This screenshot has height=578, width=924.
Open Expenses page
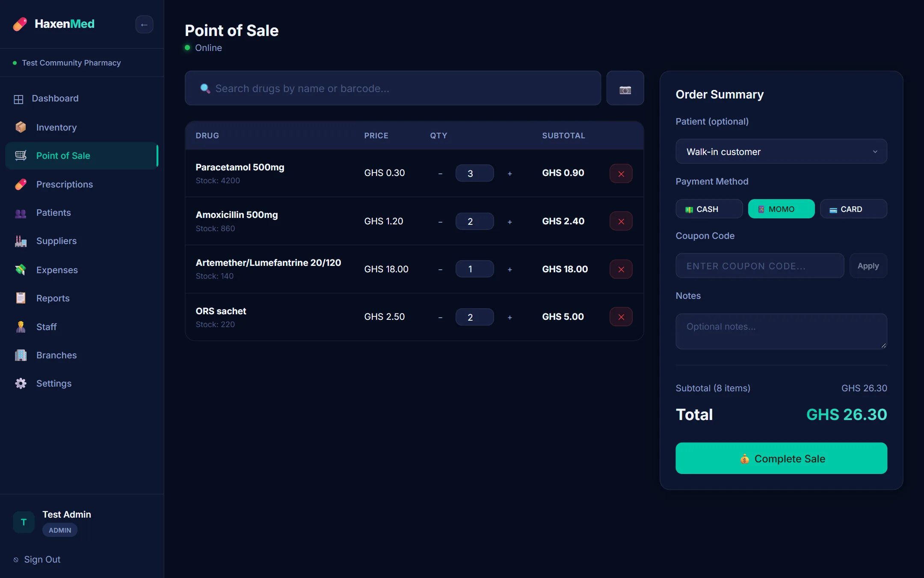pyautogui.click(x=82, y=270)
